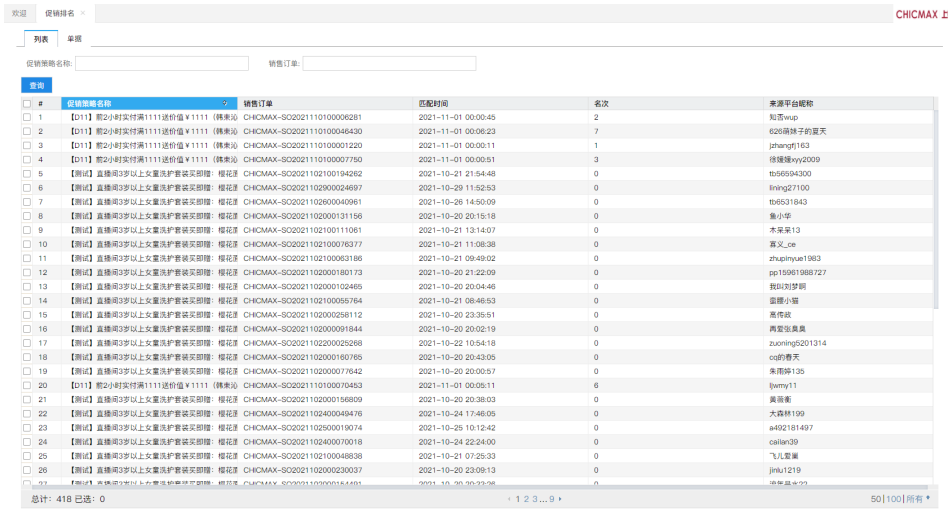This screenshot has height=513, width=948.
Task: Click strategy name in row 4
Action: click(154, 160)
